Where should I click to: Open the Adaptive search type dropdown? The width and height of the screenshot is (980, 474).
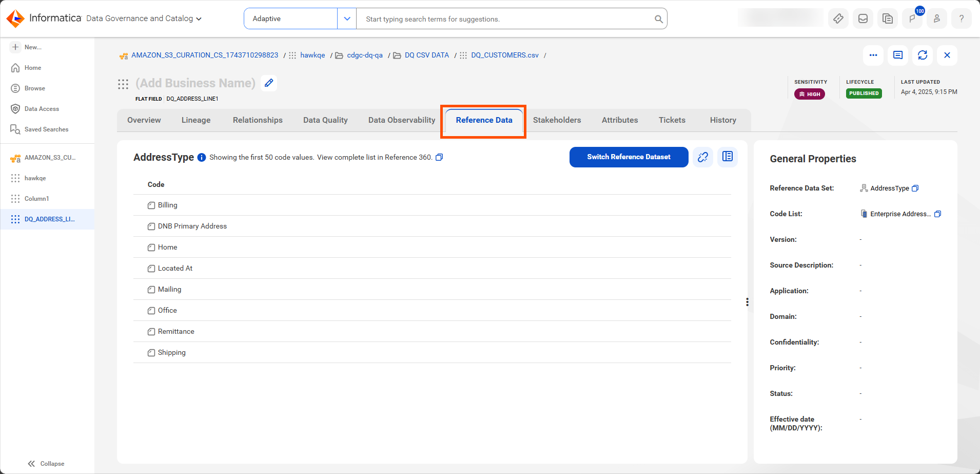click(347, 18)
